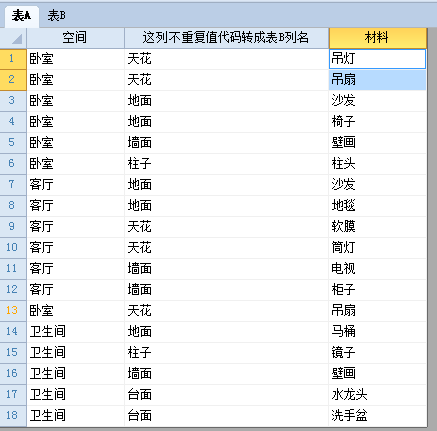Click the 地毯 cell in row 8

[377, 206]
